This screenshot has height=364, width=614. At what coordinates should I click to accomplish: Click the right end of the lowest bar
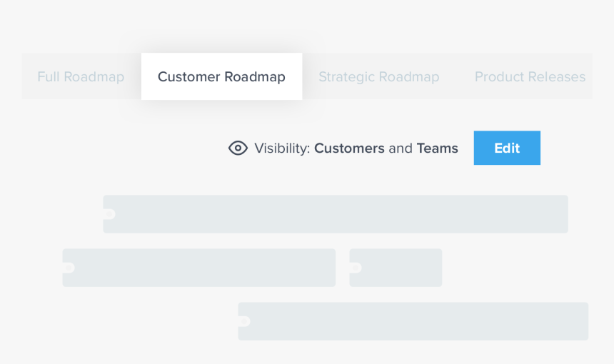coord(583,321)
